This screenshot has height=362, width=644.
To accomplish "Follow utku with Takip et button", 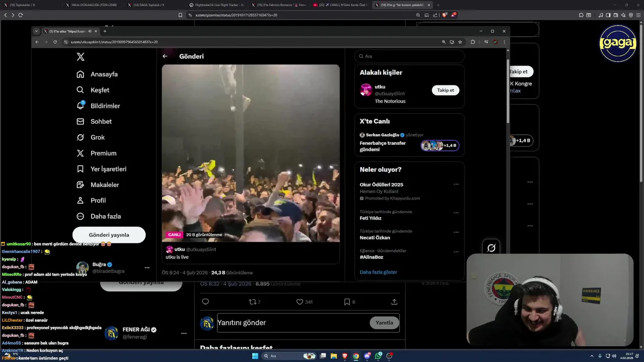I will [x=445, y=90].
